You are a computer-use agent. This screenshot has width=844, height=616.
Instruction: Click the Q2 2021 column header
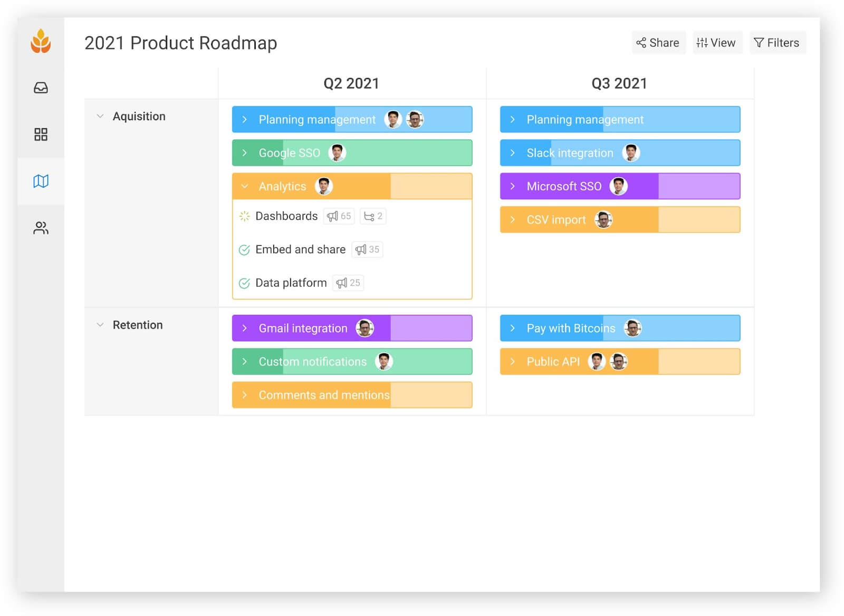coord(351,83)
